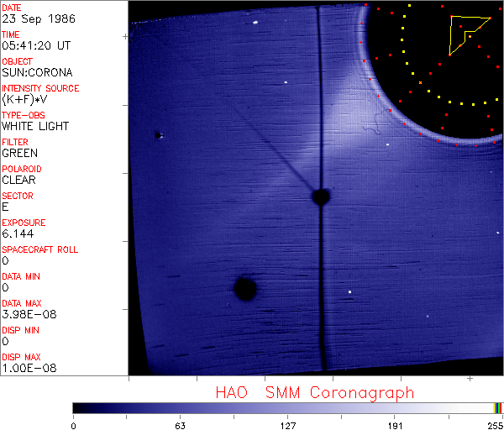Click the HAO SMM Coronagraph title

tap(314, 392)
